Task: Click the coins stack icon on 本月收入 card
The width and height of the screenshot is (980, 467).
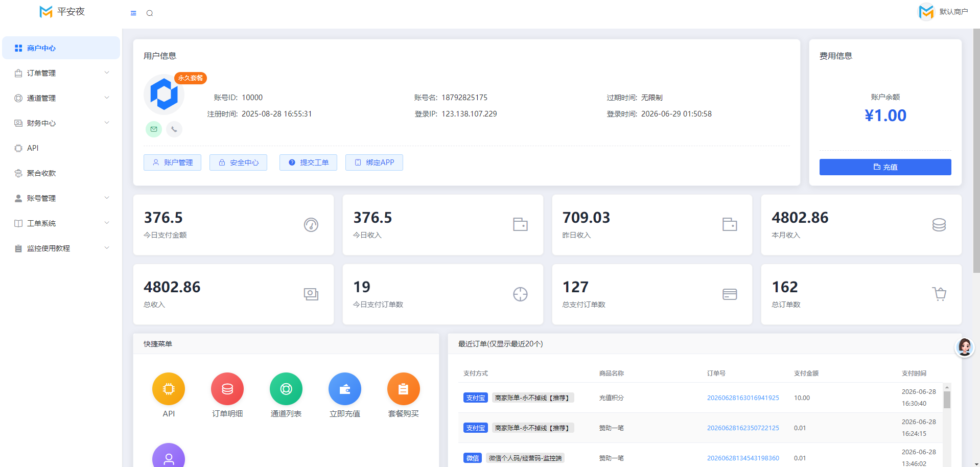Action: (x=939, y=225)
